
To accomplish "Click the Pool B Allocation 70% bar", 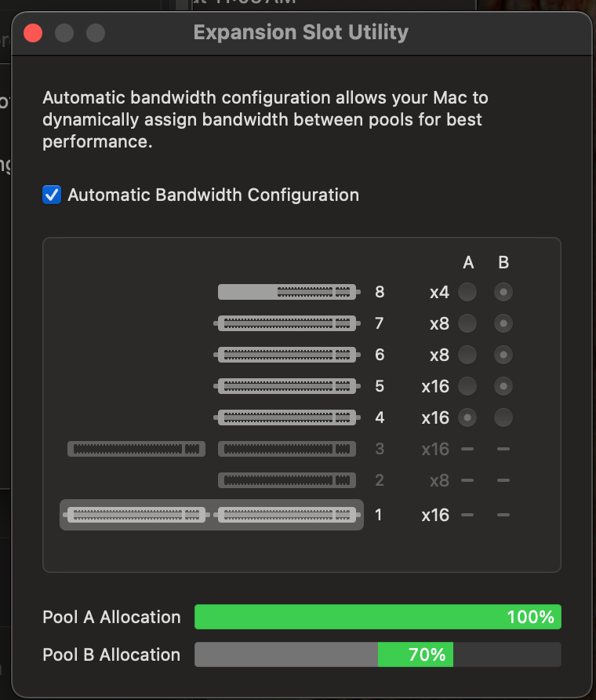I will [378, 654].
